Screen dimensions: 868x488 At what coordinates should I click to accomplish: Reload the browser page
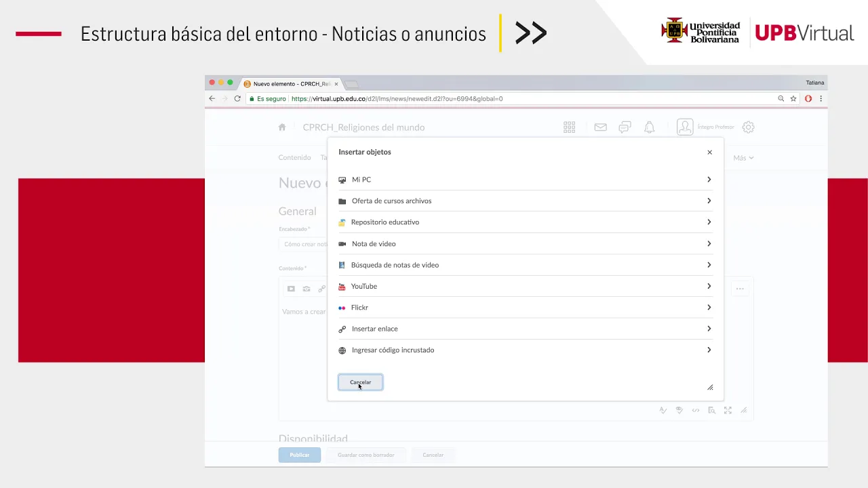237,98
